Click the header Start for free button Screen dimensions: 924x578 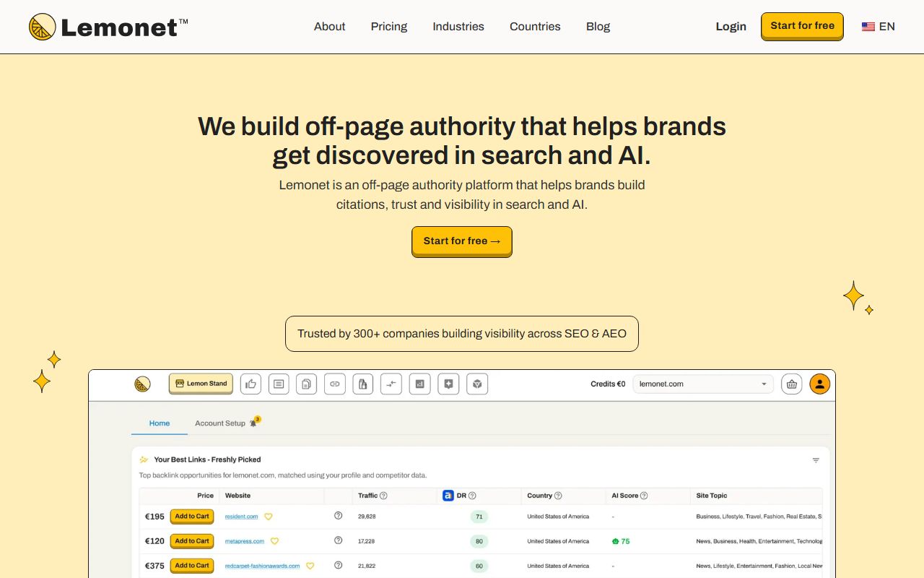(x=802, y=26)
